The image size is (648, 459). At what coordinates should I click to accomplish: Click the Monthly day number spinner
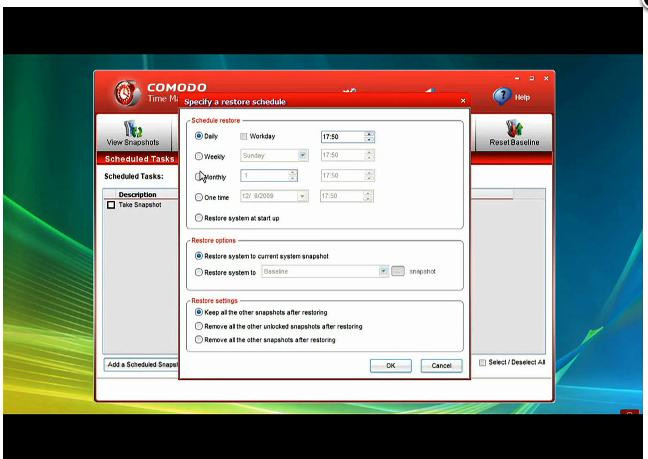[x=293, y=176]
